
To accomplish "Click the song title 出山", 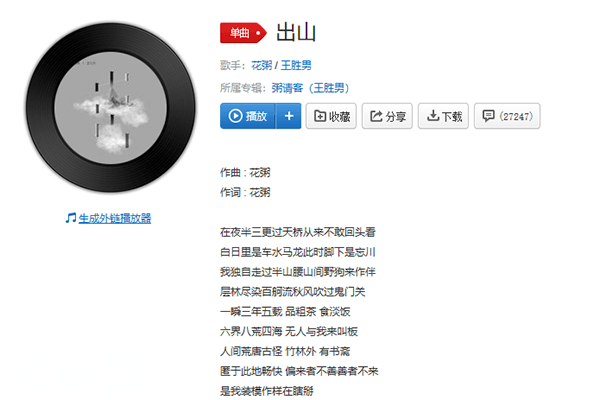I will pos(296,32).
